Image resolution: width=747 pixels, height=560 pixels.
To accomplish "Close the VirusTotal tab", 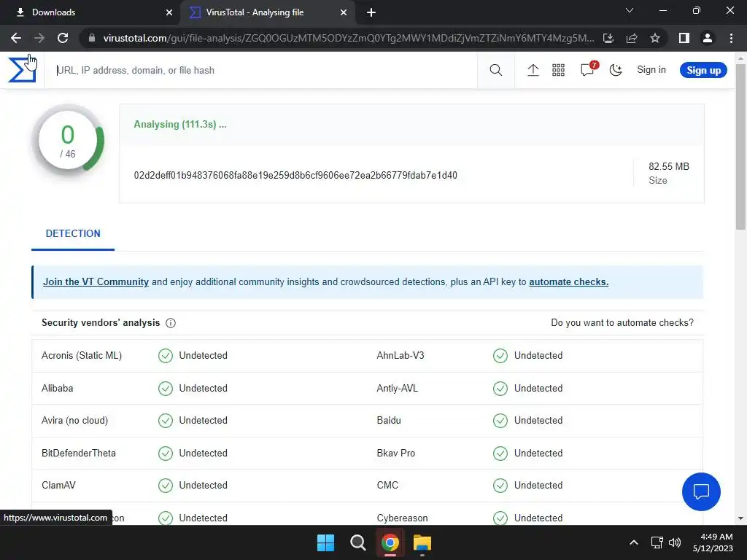I will coord(344,12).
